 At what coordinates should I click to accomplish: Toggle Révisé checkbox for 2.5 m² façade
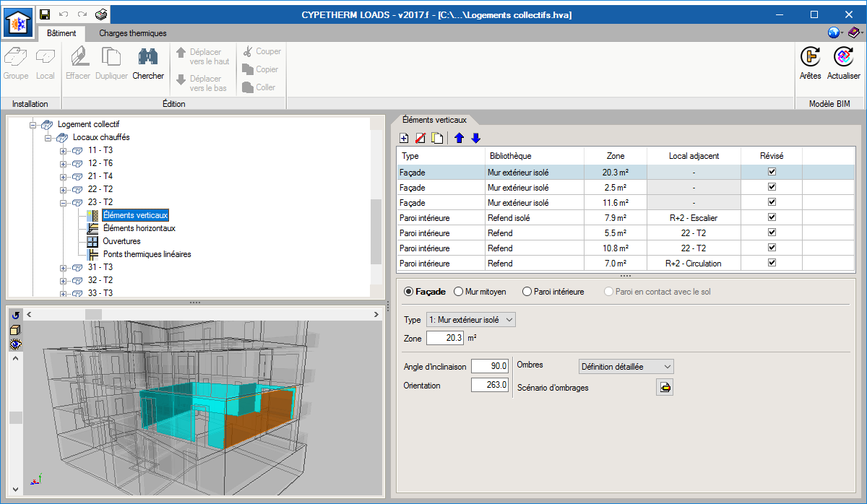pos(772,187)
